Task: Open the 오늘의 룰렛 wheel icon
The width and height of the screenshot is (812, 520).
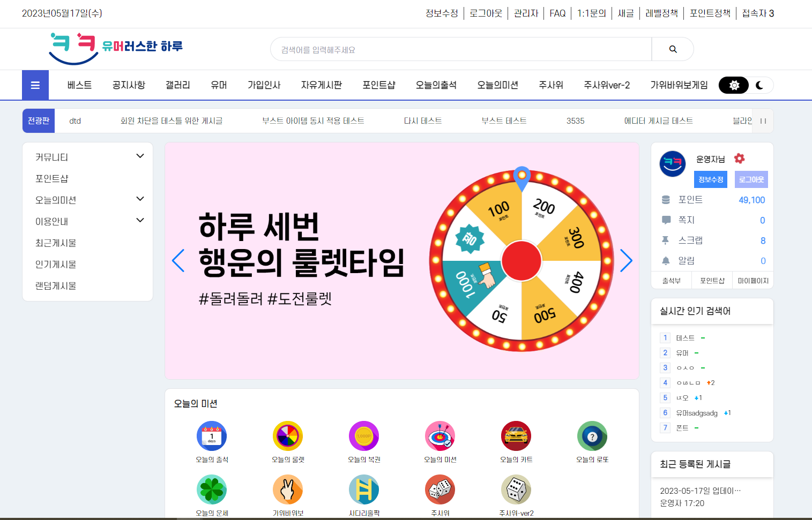Action: pos(288,436)
